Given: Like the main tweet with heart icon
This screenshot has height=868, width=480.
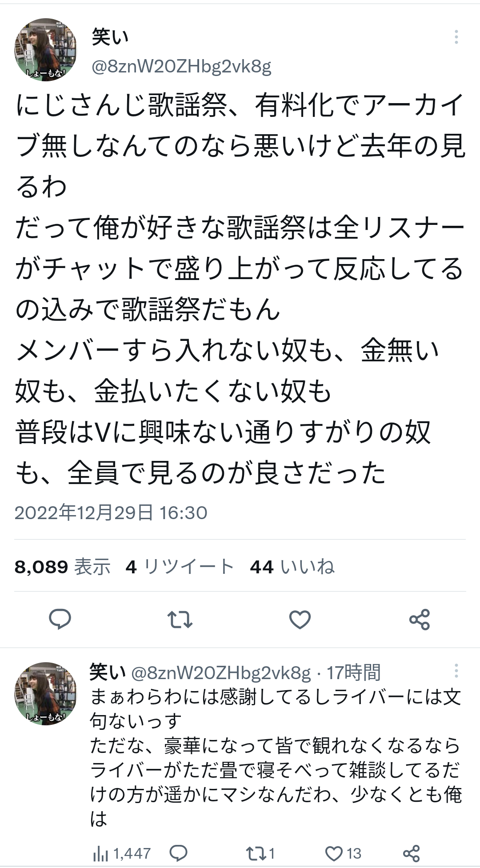Looking at the screenshot, I should point(300,619).
